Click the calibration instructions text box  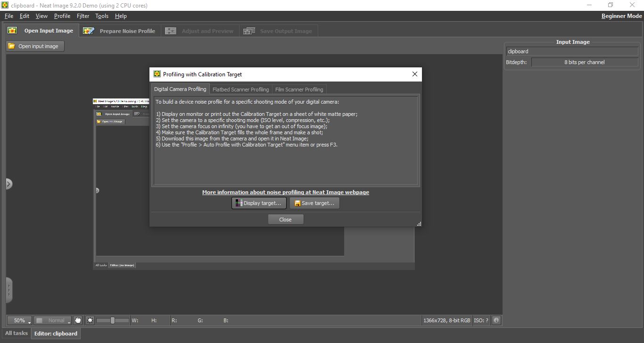[x=286, y=140]
